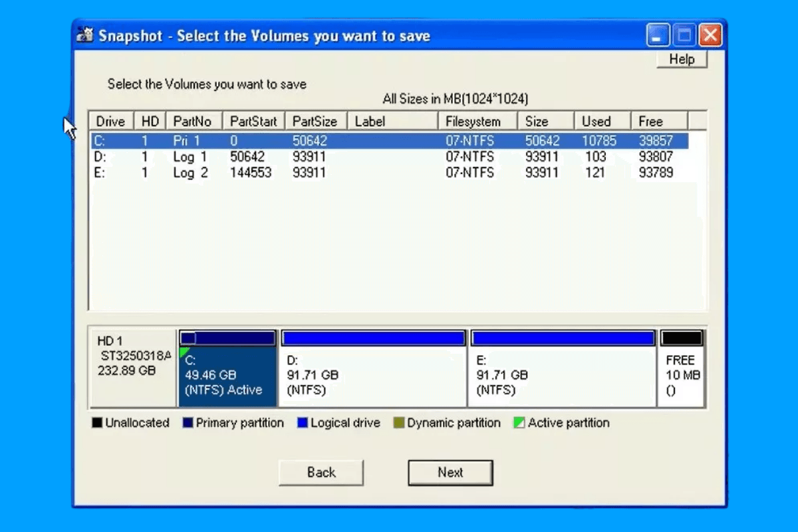
Task: Click the Size column header
Action: pyautogui.click(x=545, y=121)
